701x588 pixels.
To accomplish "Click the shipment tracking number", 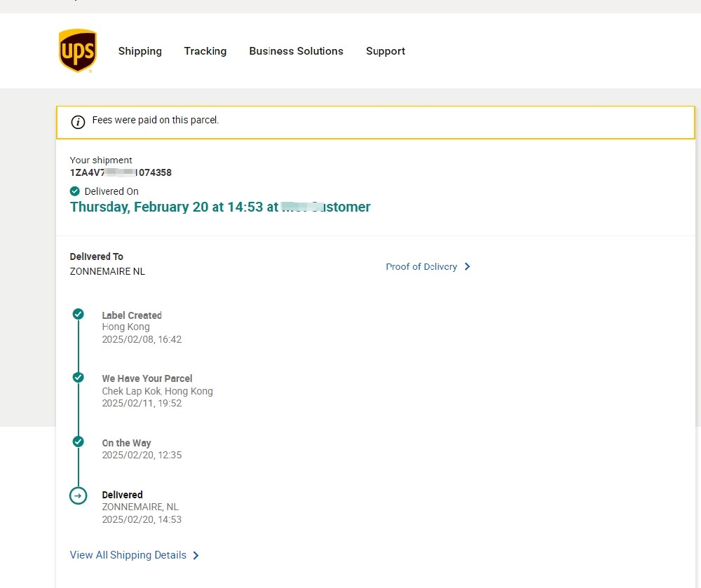I will [121, 172].
